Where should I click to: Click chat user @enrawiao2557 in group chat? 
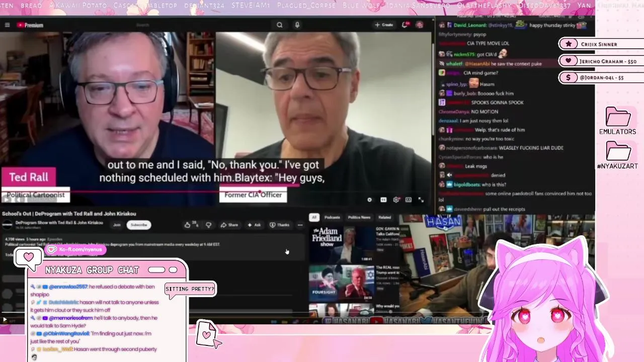click(68, 287)
